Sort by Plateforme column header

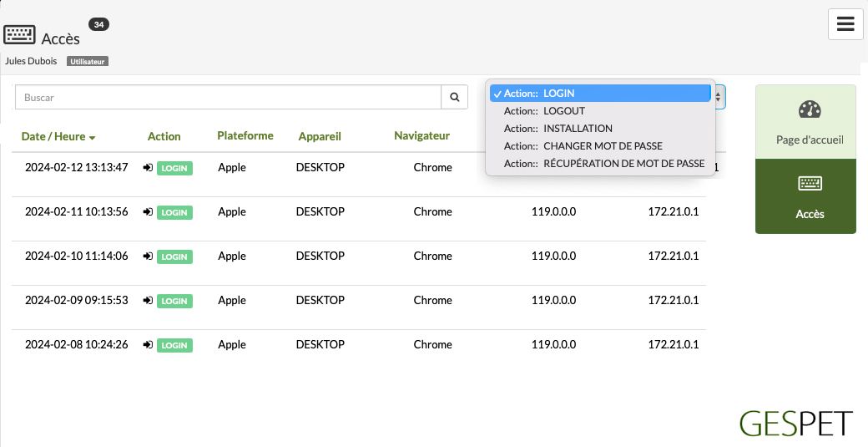click(245, 135)
